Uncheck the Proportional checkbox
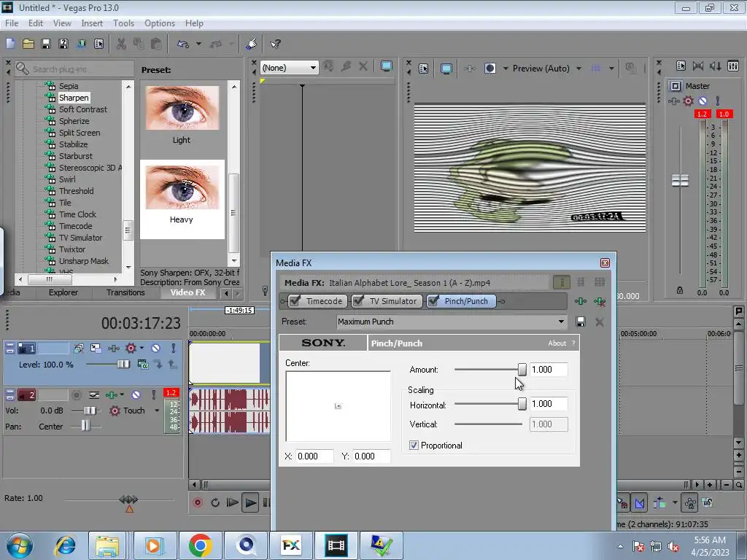 click(414, 446)
